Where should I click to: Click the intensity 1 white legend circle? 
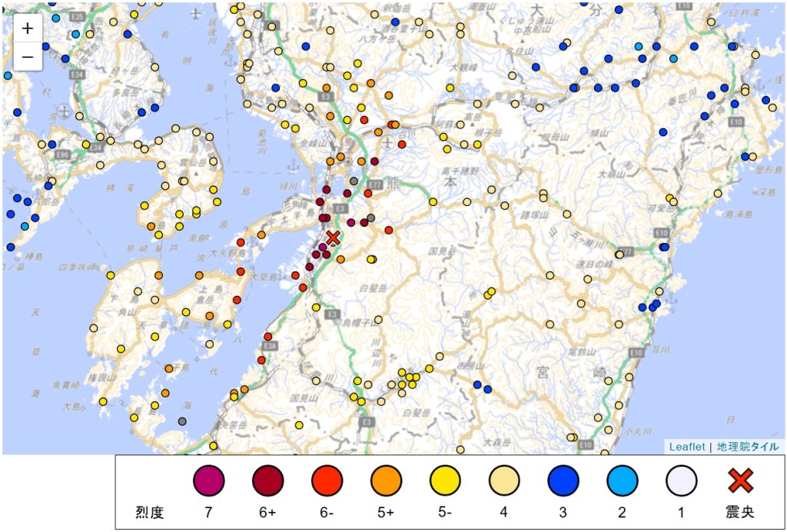click(x=682, y=480)
